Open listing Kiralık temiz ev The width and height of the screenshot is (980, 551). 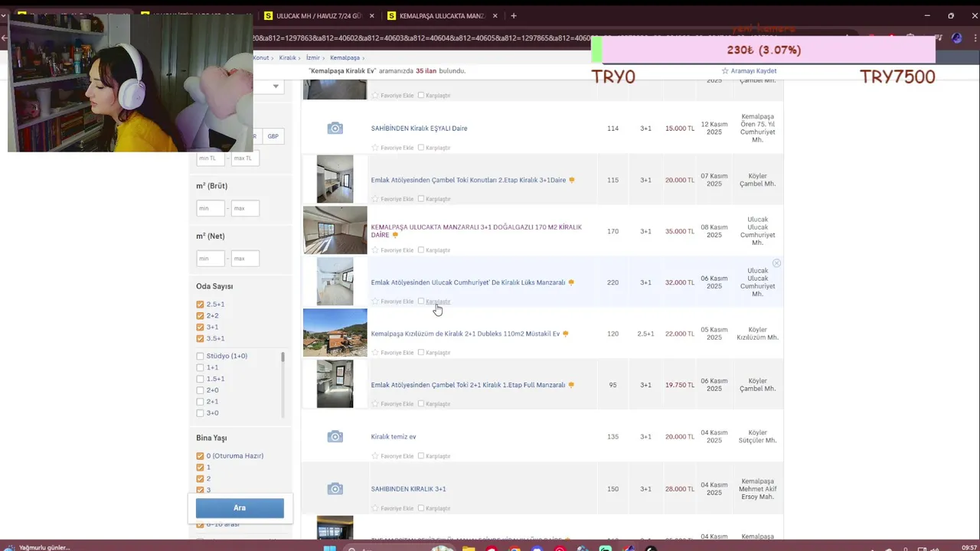click(x=394, y=437)
